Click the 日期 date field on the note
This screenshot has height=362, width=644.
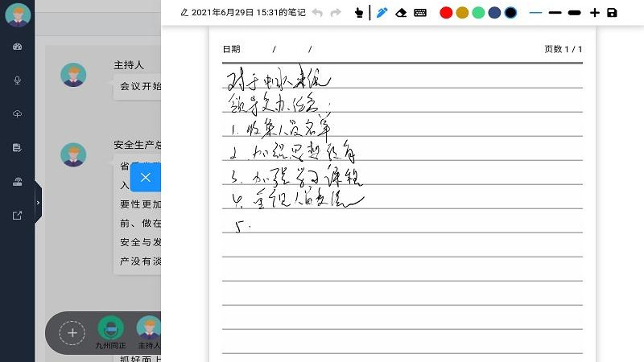(x=232, y=49)
